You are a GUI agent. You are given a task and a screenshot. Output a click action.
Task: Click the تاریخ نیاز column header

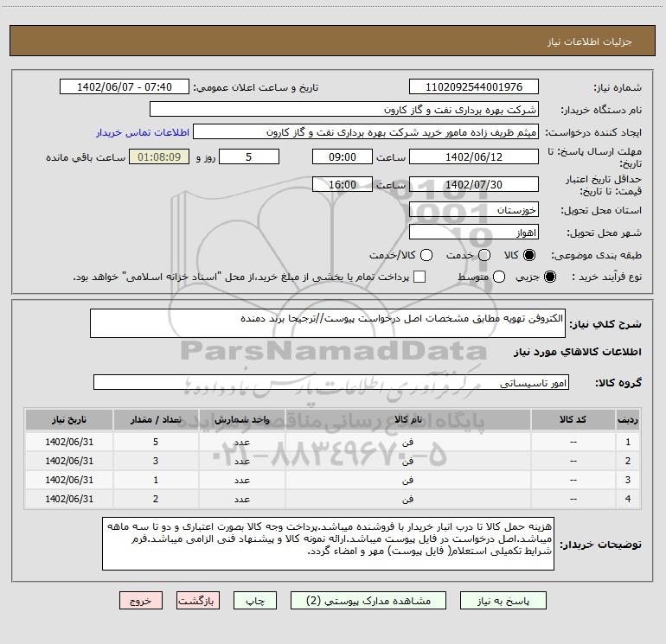(69, 419)
